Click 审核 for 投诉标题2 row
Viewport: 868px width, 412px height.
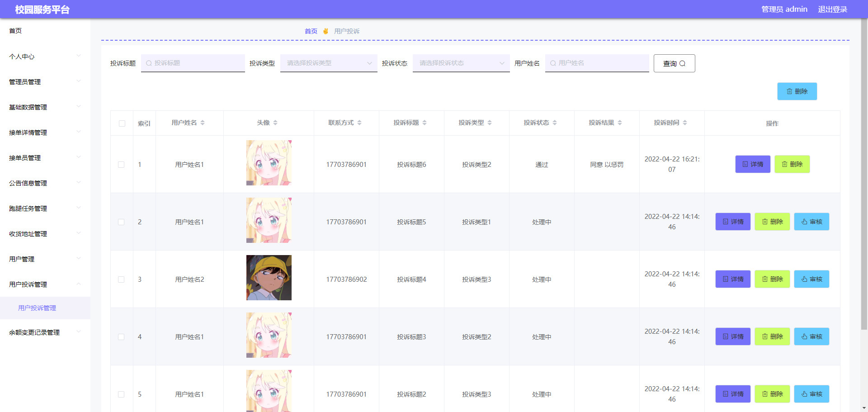[811, 394]
